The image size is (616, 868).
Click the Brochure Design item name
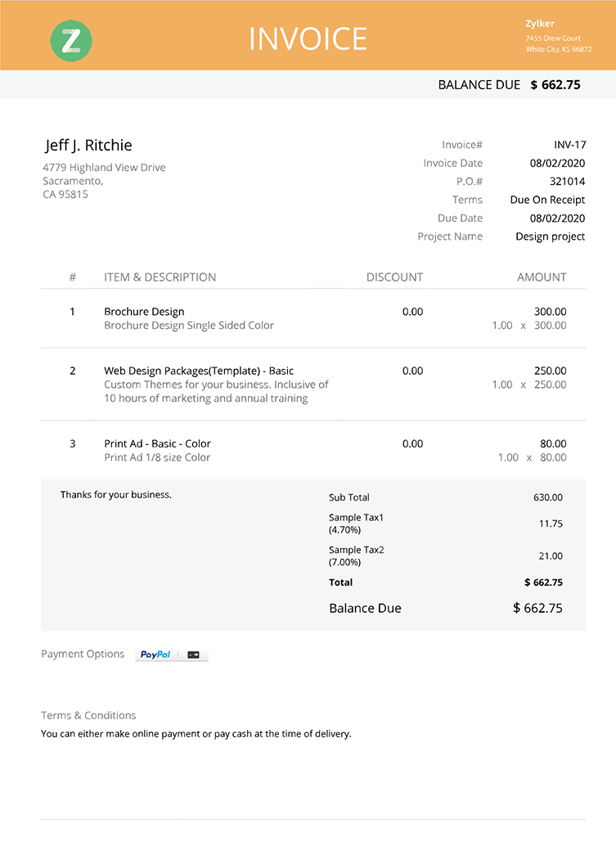(144, 312)
